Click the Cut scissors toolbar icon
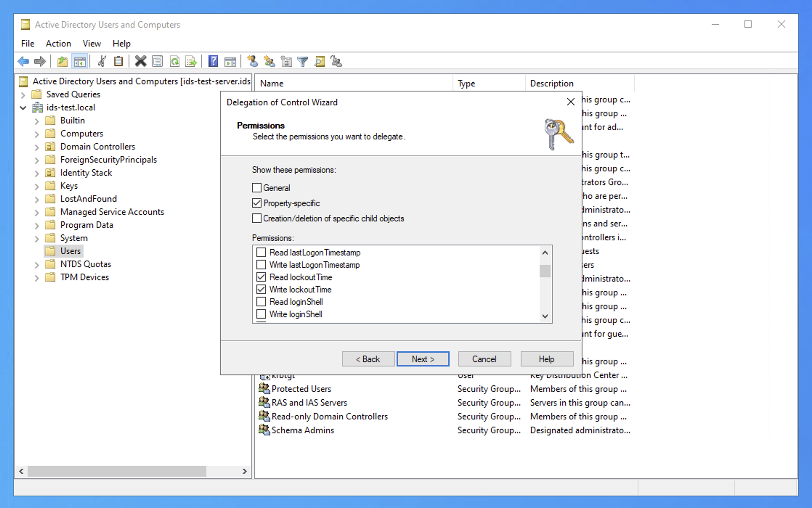The height and width of the screenshot is (508, 812). coord(102,61)
